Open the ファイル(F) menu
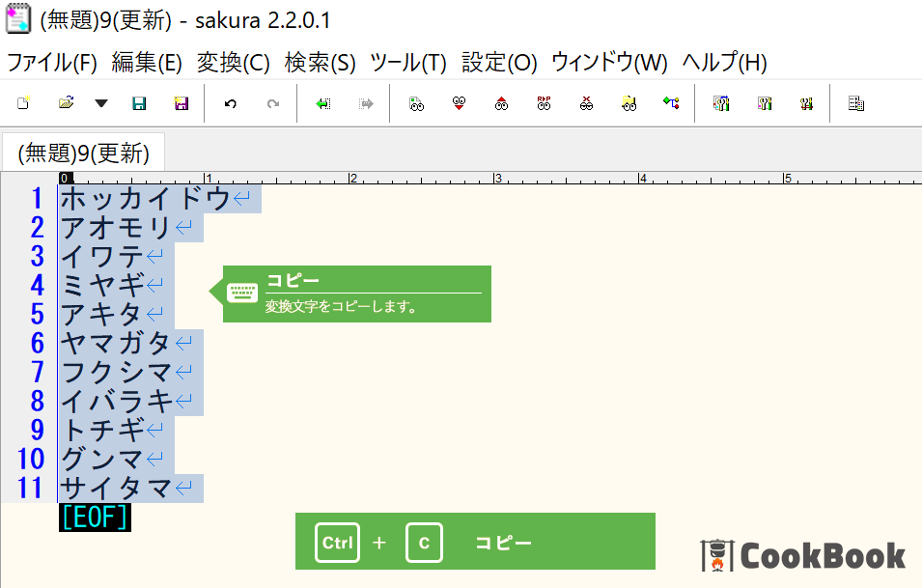Screen dimensions: 922x588 click(52, 63)
